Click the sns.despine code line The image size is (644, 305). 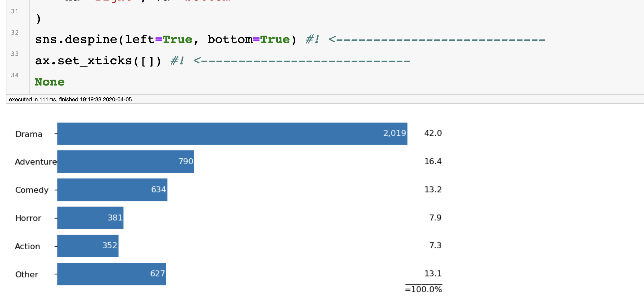290,40
